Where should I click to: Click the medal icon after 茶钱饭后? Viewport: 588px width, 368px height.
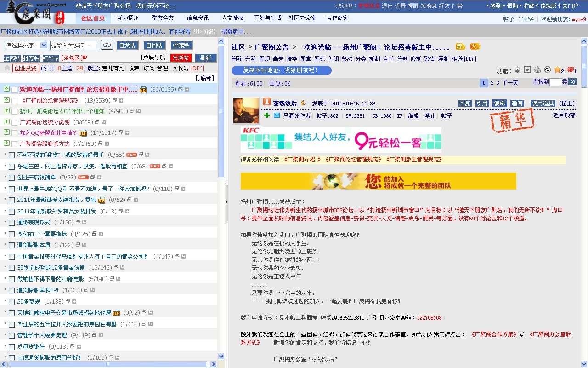coord(303,103)
